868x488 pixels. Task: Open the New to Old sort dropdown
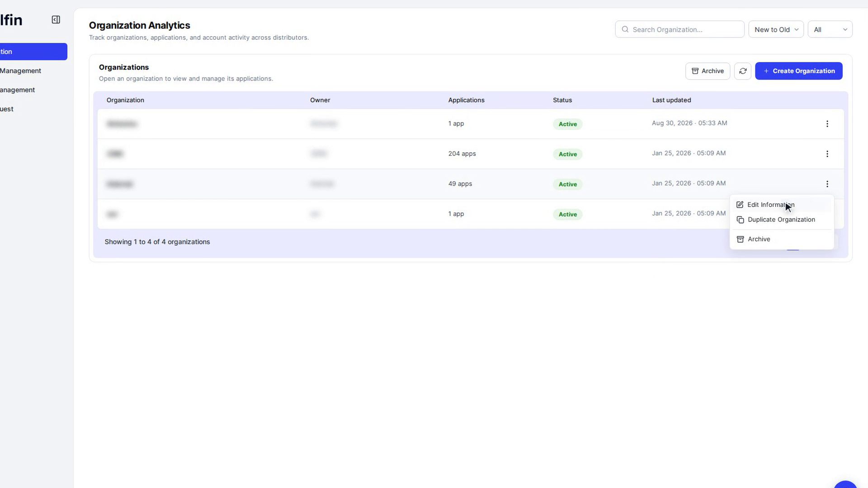tap(776, 29)
